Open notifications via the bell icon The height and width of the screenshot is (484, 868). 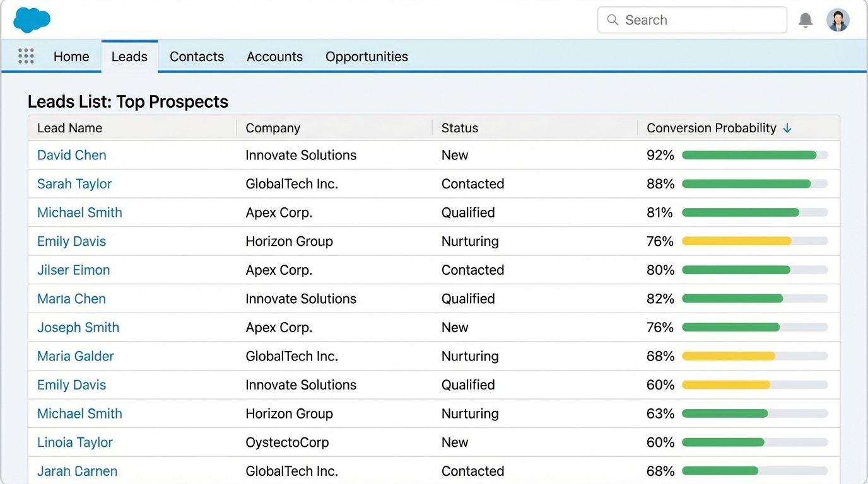click(x=805, y=20)
